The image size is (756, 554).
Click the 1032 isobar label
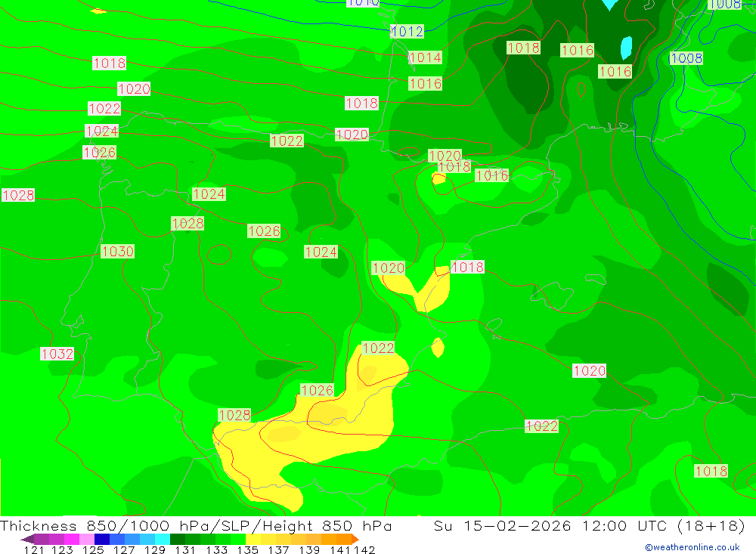click(x=57, y=354)
